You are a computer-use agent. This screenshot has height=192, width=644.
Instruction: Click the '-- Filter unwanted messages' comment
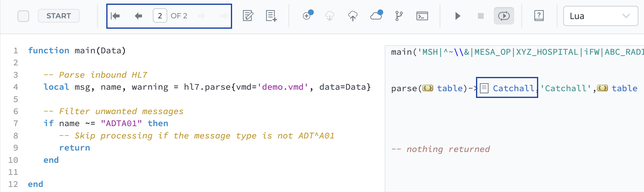(x=114, y=111)
